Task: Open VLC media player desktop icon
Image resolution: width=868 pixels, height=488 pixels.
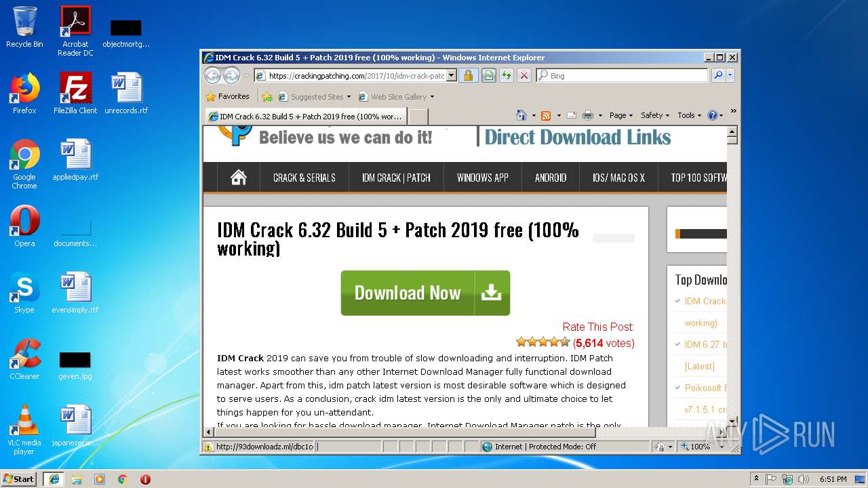Action: (x=24, y=430)
